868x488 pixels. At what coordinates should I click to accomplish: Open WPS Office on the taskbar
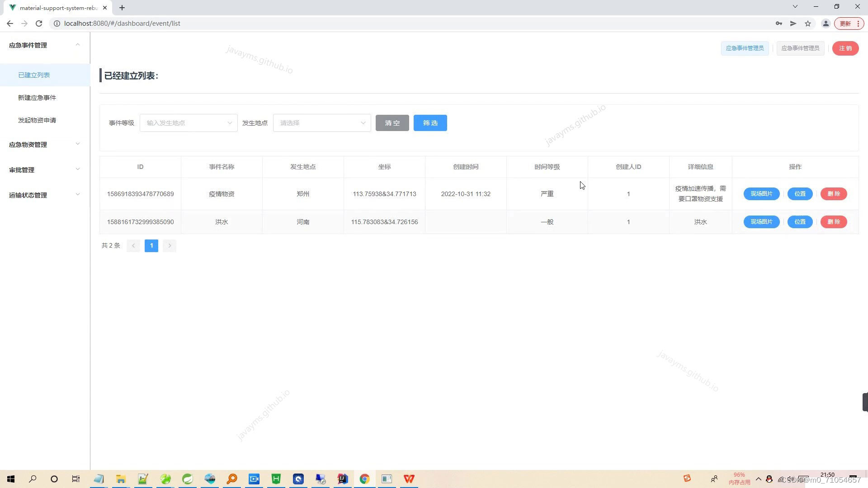[409, 479]
